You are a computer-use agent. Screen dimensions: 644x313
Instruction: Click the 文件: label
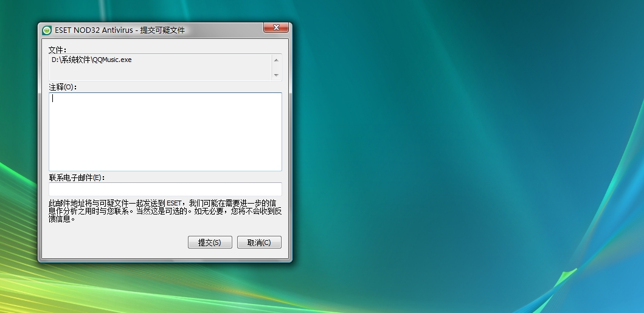pyautogui.click(x=58, y=50)
